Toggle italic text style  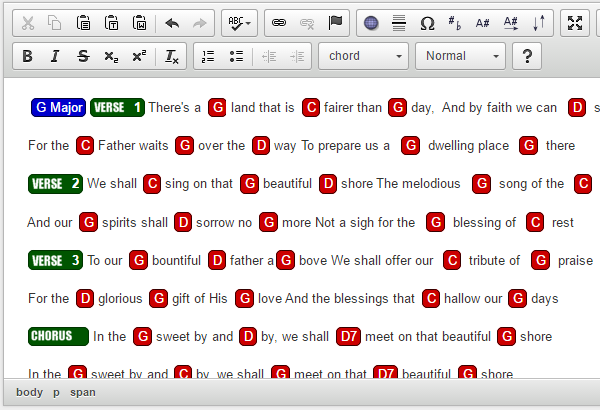tap(55, 56)
